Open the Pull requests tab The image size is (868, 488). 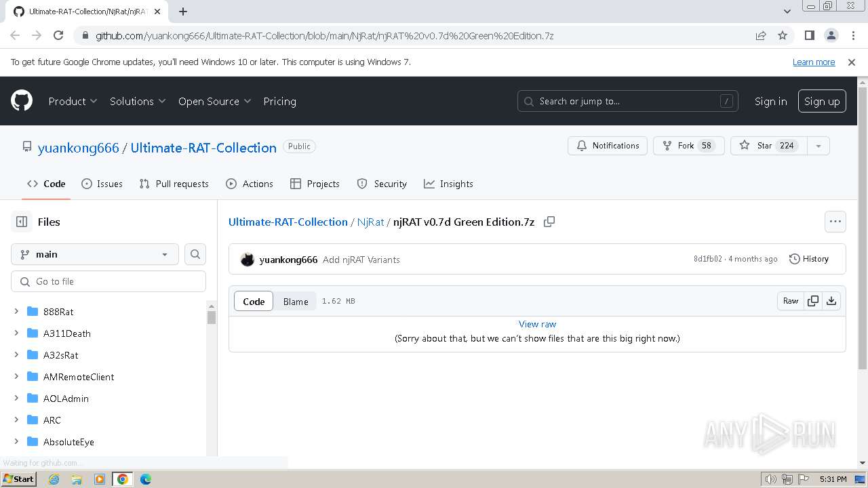174,184
